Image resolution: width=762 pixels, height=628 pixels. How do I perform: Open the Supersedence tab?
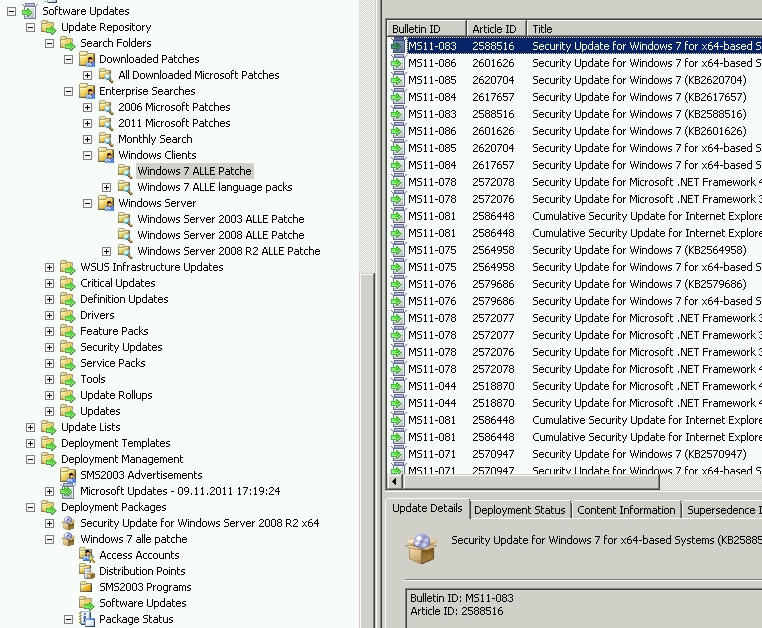coord(722,510)
